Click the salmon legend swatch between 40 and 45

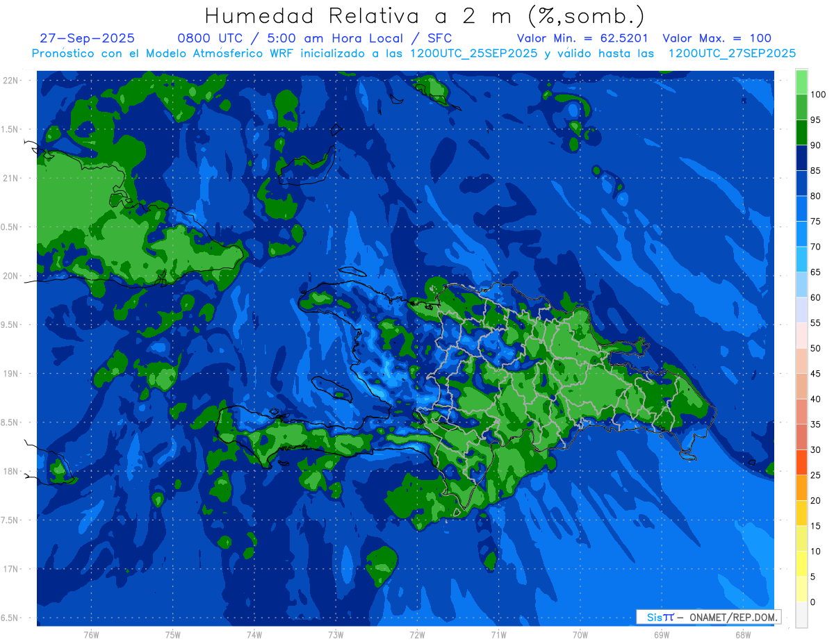tap(801, 386)
